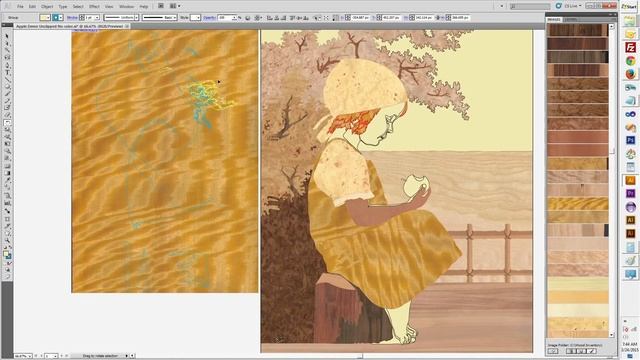This screenshot has height=360, width=640.
Task: Click the Go to Bridge icon
Action: (161, 6)
